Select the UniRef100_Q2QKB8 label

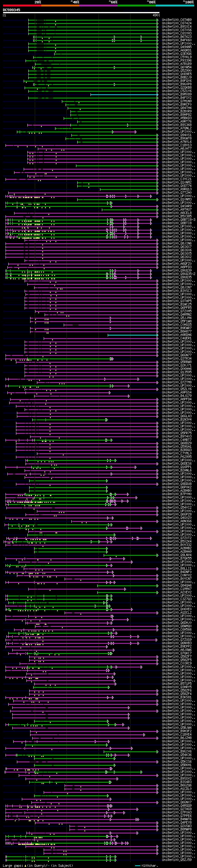(177, 88)
